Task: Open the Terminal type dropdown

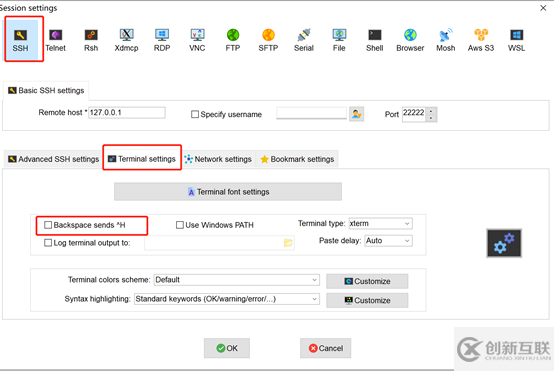Action: (381, 223)
